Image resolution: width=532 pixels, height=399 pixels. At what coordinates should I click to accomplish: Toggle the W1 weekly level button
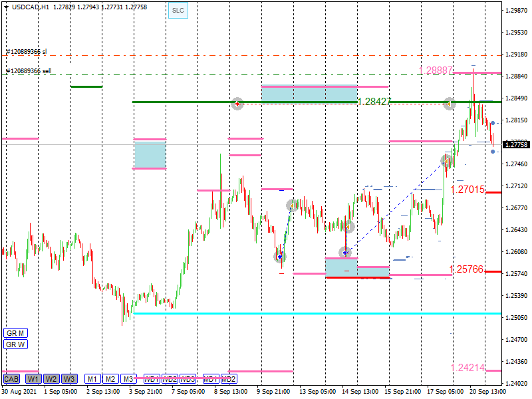coord(33,379)
